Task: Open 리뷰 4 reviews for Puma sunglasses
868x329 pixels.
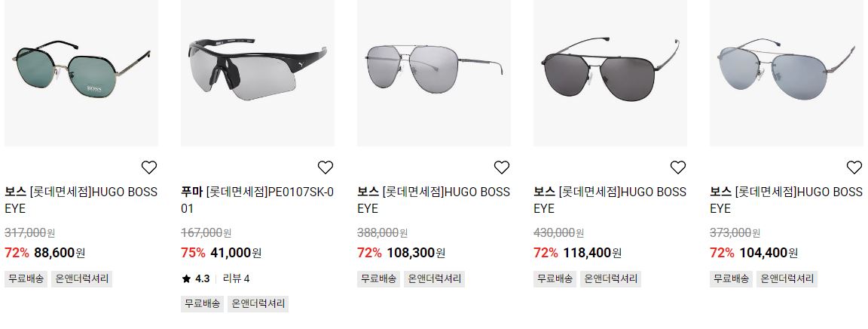Action: [x=237, y=278]
